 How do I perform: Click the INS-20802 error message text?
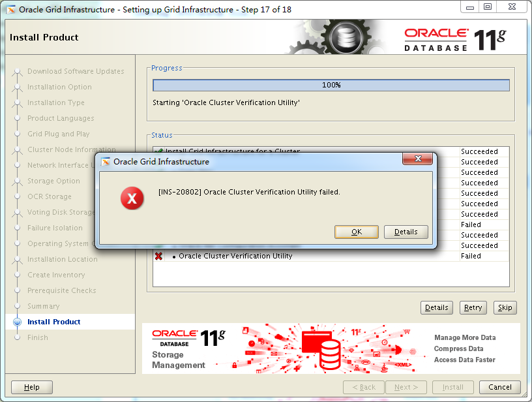[249, 192]
